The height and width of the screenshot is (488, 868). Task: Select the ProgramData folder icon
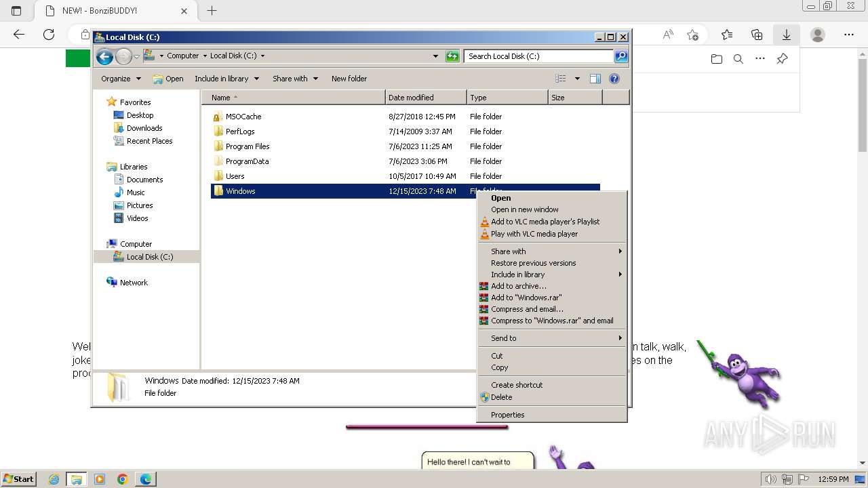(x=218, y=161)
